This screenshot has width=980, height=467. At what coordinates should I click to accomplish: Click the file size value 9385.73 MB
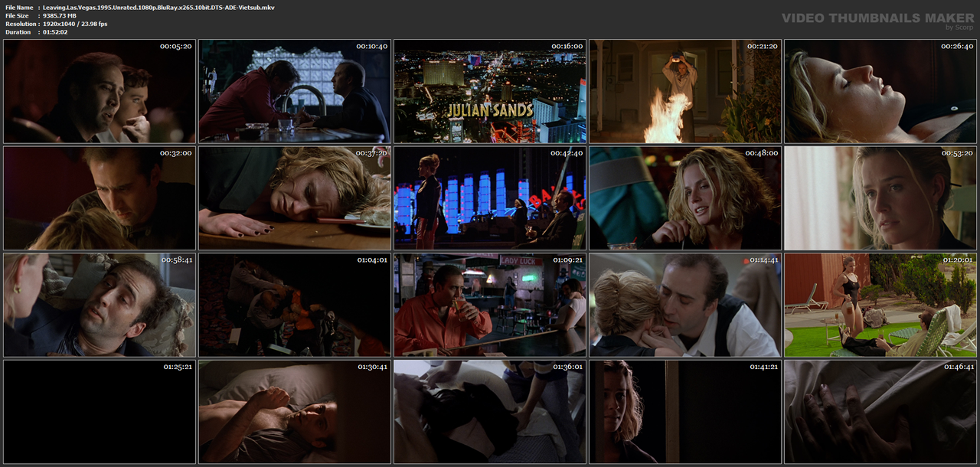[x=60, y=15]
